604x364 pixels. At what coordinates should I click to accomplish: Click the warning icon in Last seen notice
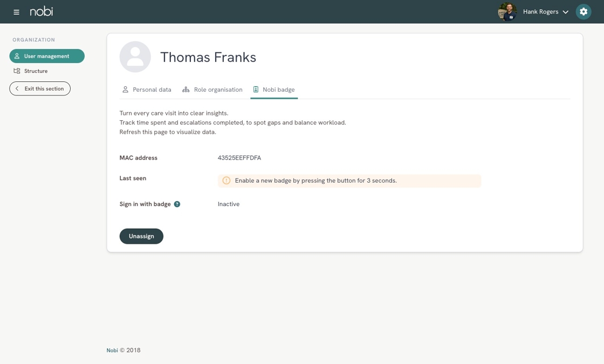click(x=226, y=181)
